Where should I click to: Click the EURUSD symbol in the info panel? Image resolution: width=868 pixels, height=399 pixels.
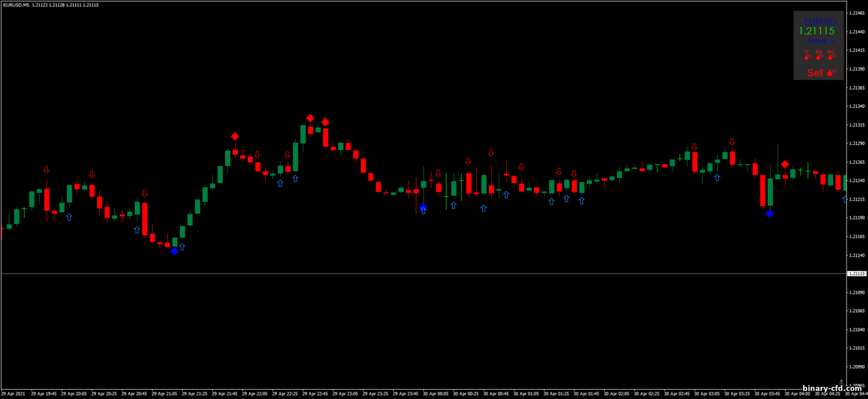821,21
